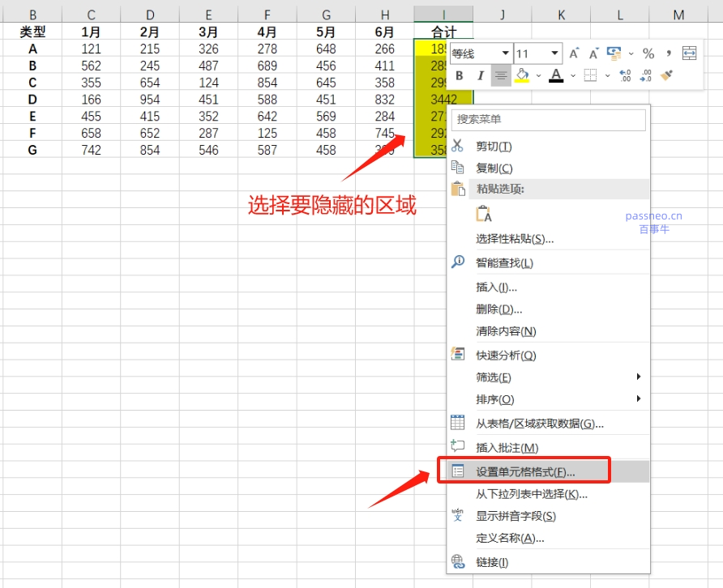Click the quick analysis icon
Image resolution: width=723 pixels, height=588 pixels.
(457, 353)
